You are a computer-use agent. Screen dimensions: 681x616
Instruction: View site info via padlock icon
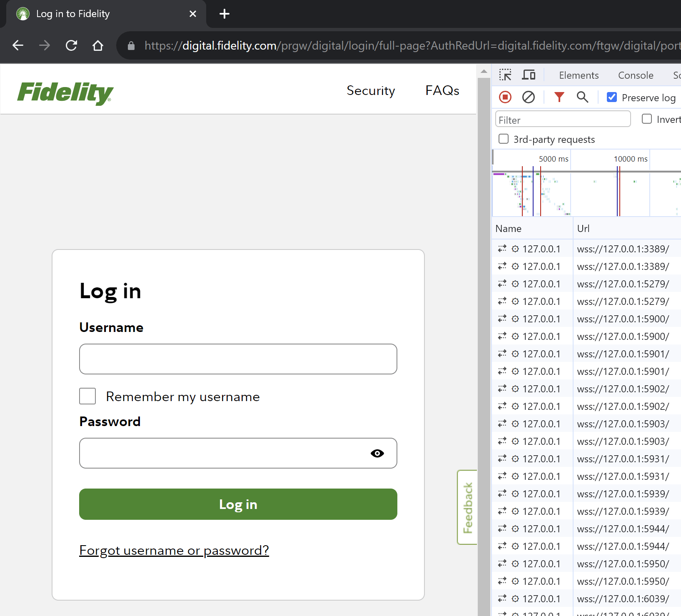(x=131, y=46)
